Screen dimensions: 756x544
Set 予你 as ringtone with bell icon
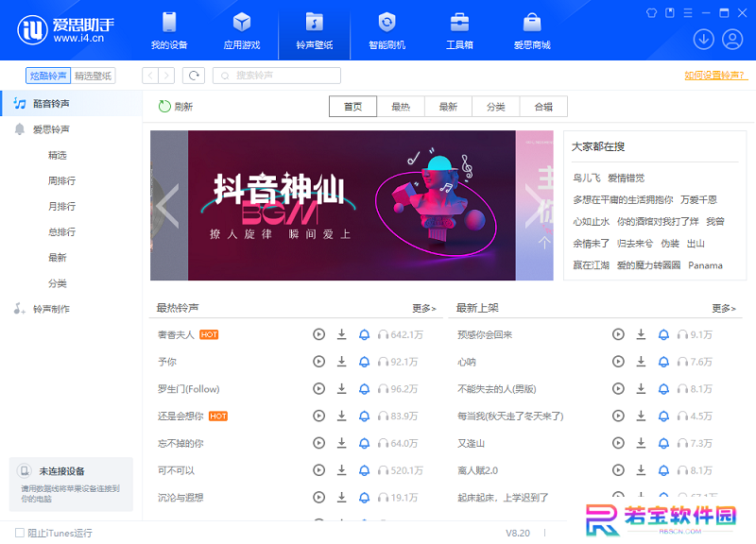point(365,362)
